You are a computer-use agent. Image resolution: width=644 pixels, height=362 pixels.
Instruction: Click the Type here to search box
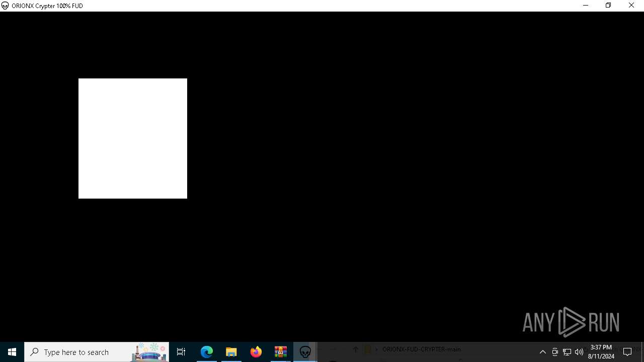click(x=97, y=352)
